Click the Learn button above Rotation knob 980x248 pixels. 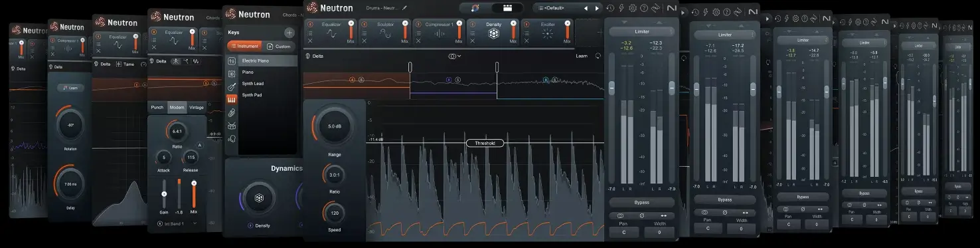70,88
